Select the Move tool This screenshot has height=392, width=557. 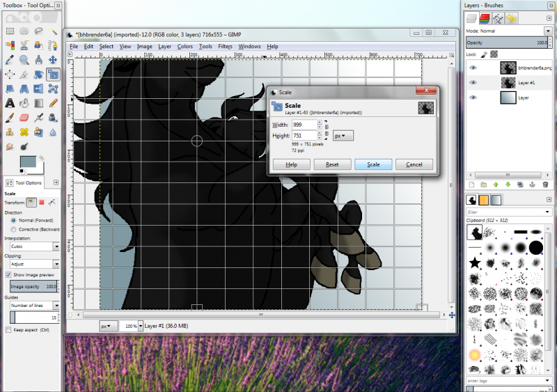53,60
